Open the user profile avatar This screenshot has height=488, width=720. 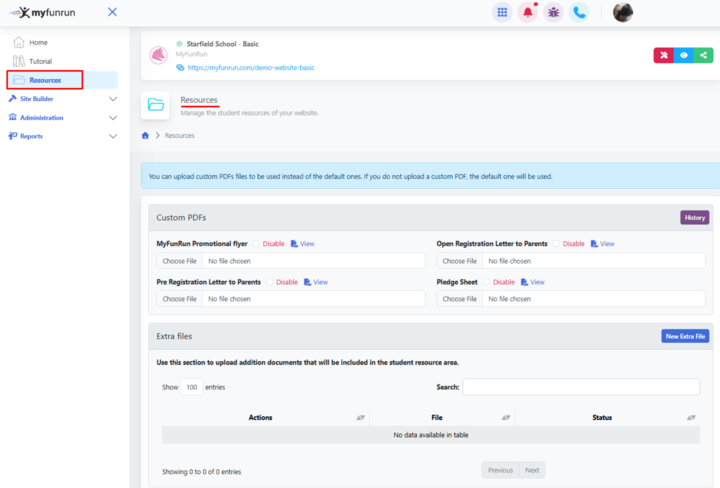tap(622, 12)
